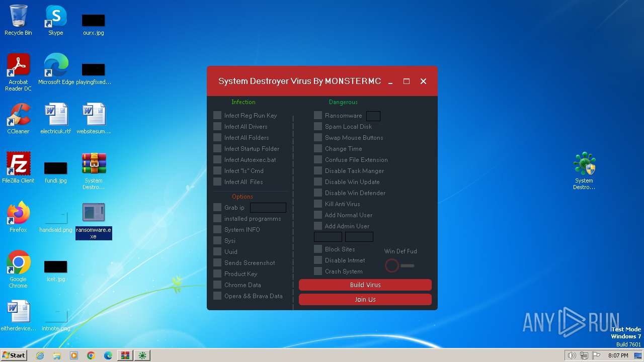
Task: Close the System Destroyer window
Action: [423, 81]
